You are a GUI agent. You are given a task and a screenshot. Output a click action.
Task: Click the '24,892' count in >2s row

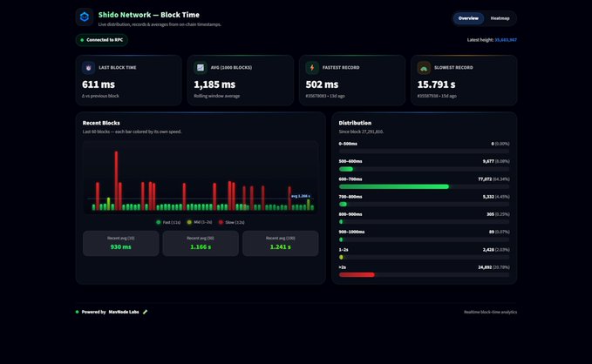coord(485,267)
